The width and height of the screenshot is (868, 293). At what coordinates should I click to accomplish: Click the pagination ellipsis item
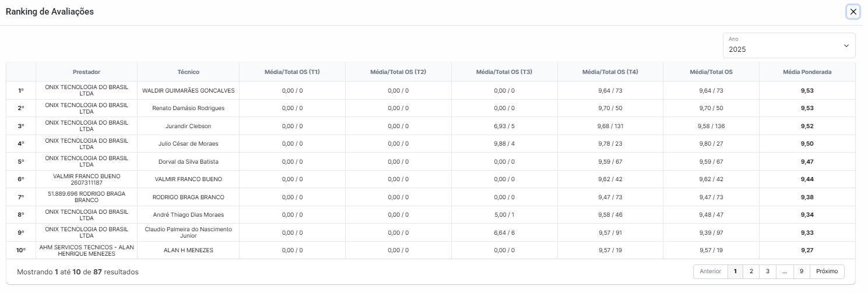pos(785,271)
